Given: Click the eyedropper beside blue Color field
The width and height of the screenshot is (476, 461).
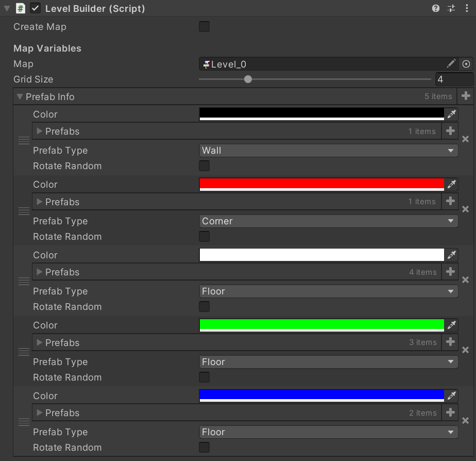Looking at the screenshot, I should click(x=452, y=396).
